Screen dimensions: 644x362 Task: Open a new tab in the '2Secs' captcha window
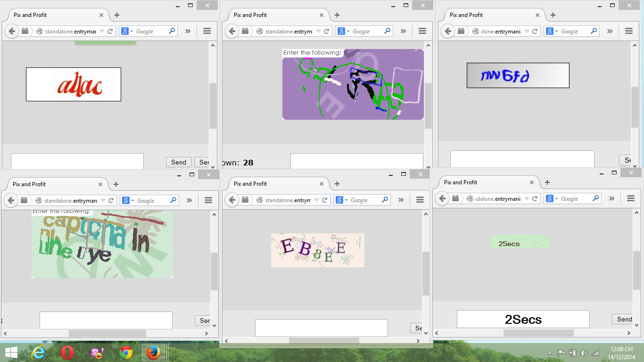[x=547, y=182]
